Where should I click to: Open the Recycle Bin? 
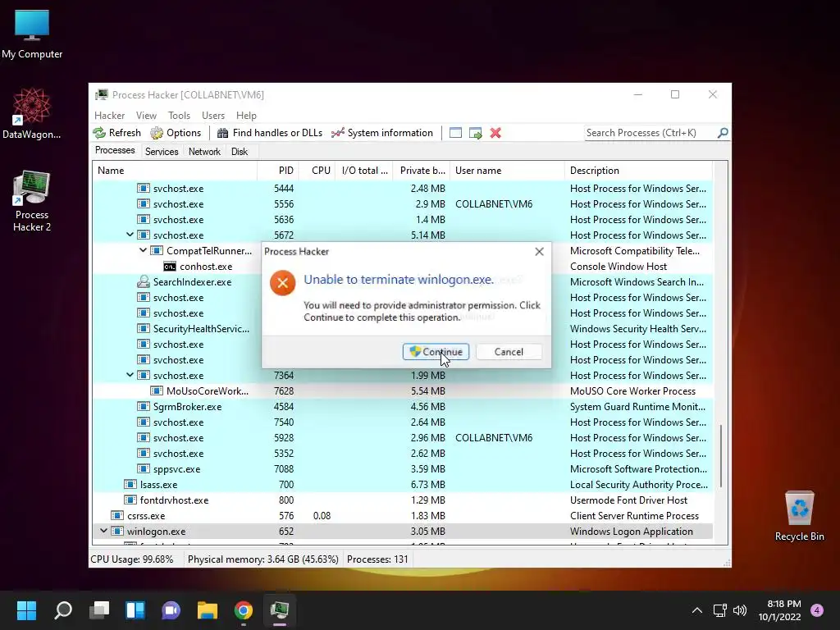point(799,516)
